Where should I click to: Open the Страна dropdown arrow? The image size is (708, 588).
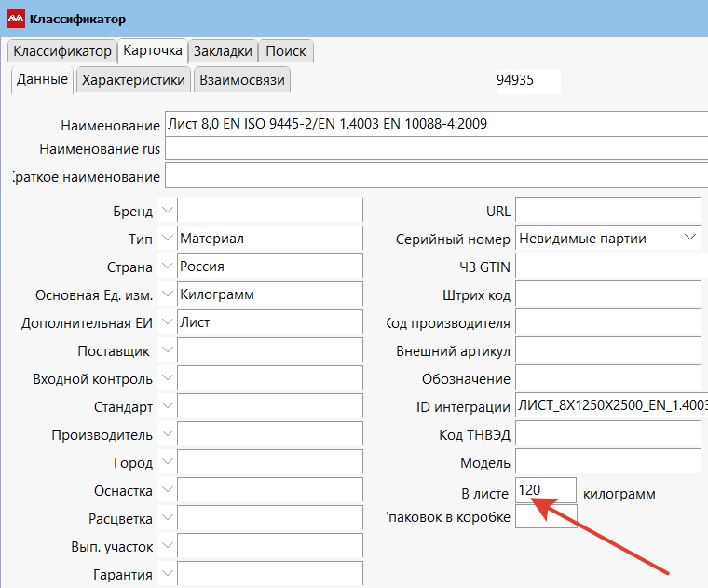168,266
